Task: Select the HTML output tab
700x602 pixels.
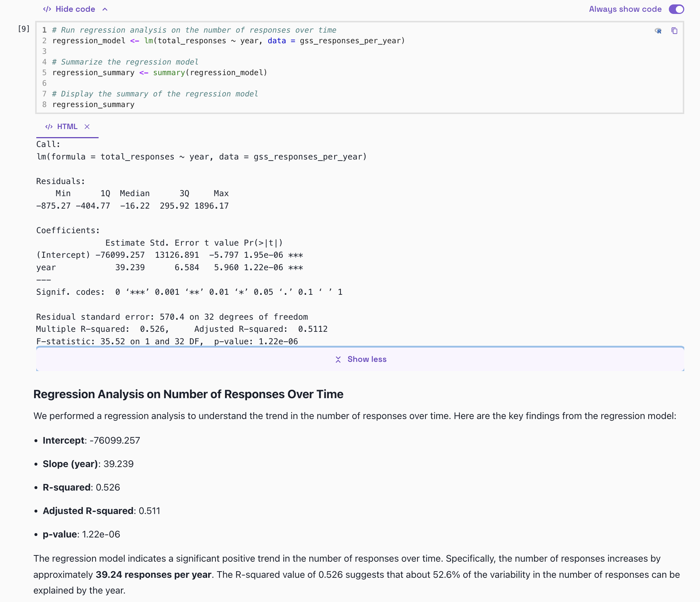Action: coord(67,126)
